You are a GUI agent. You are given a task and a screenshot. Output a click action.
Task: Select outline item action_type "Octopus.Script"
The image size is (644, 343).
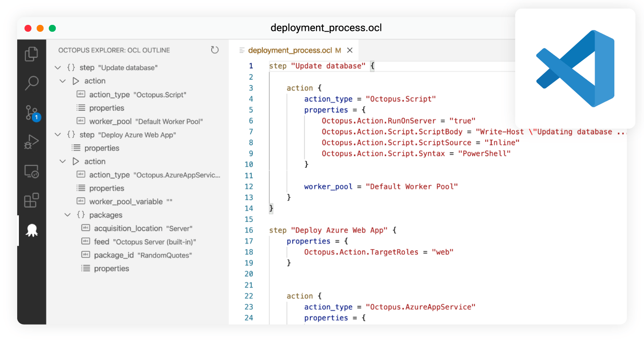137,94
